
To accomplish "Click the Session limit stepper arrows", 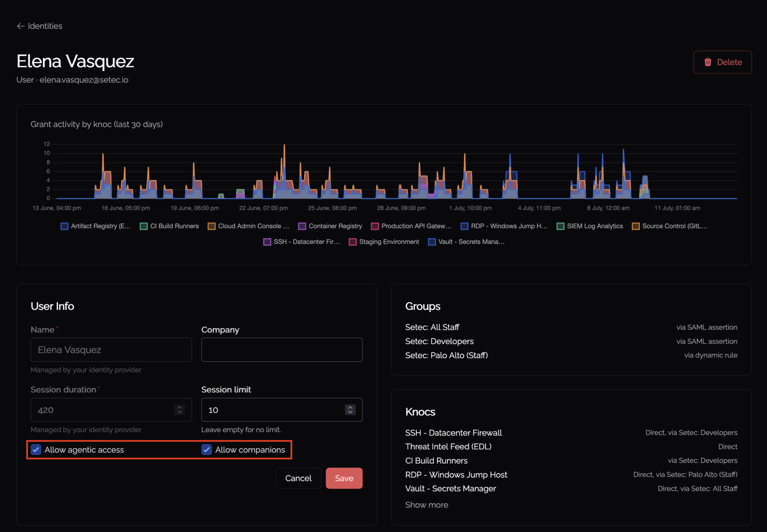I will (350, 410).
